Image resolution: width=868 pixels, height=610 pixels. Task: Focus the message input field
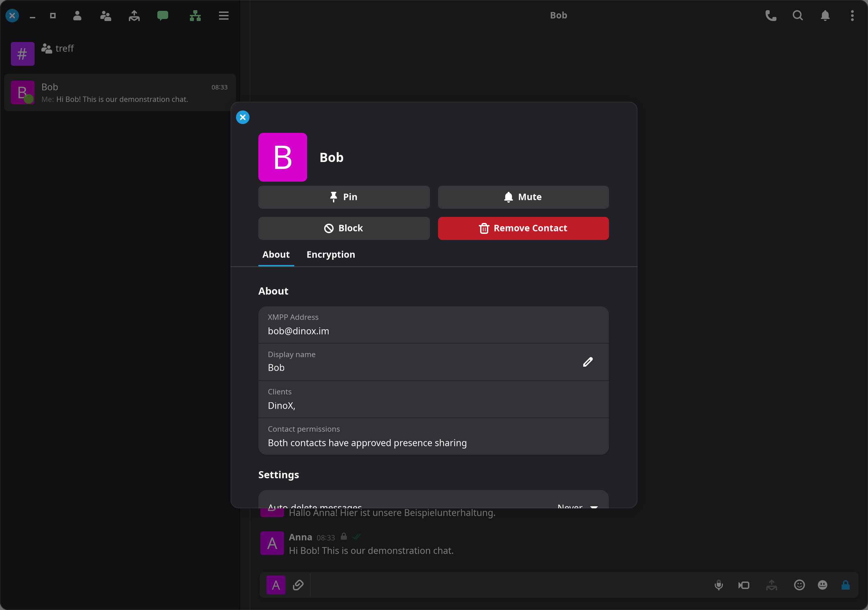[509, 585]
